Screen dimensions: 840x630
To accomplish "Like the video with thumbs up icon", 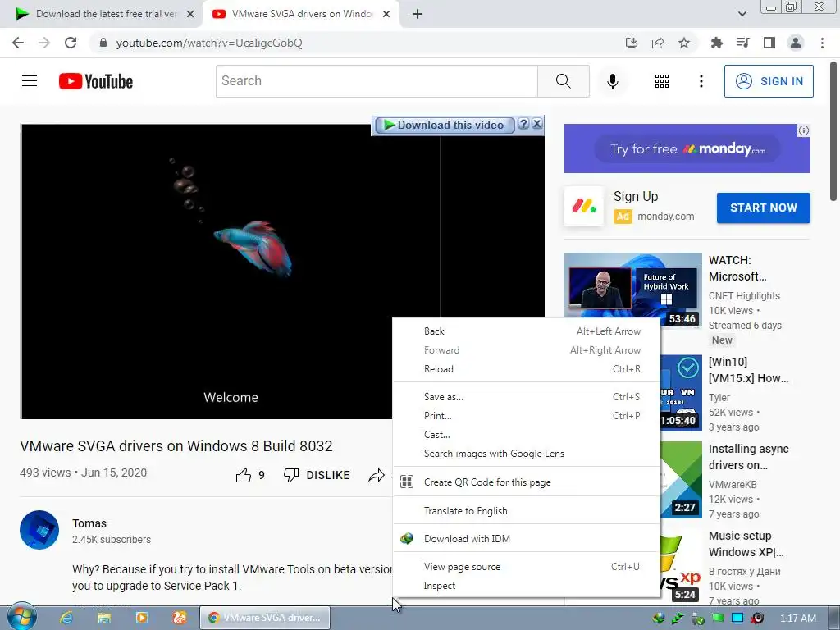I will point(244,475).
